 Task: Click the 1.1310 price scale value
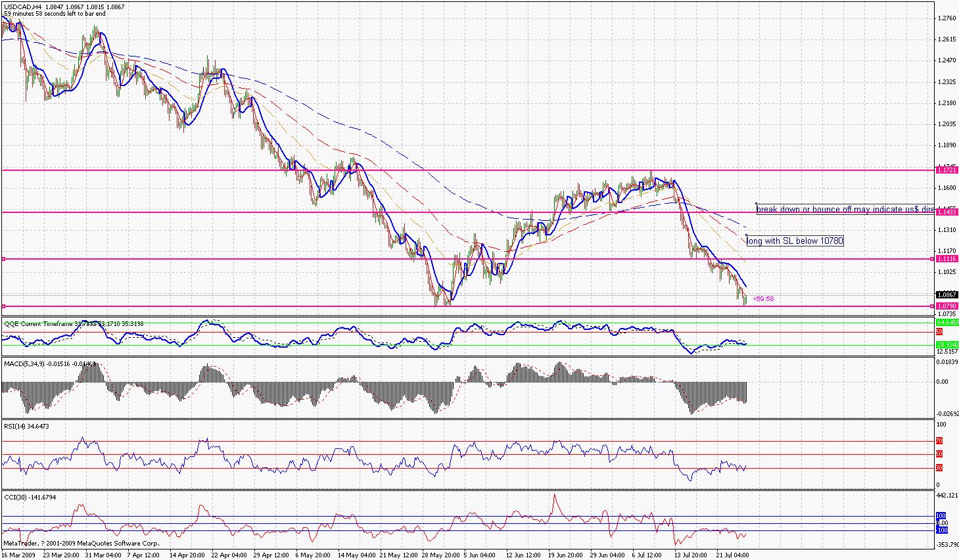pyautogui.click(x=947, y=230)
